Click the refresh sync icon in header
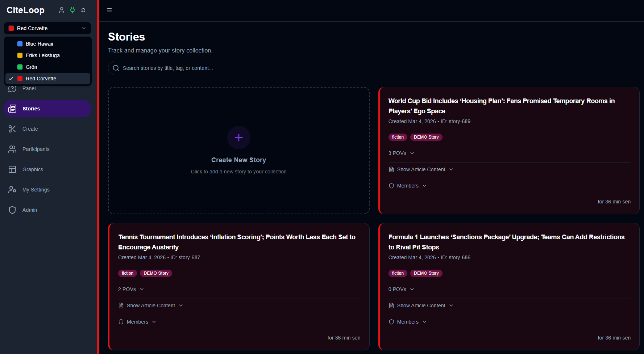The width and height of the screenshot is (644, 354). pos(83,10)
